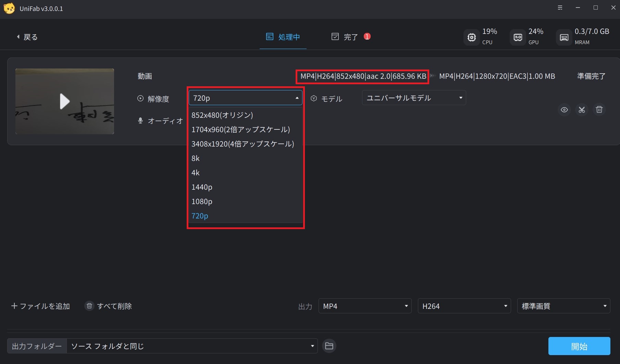Click the モデル cube icon
The width and height of the screenshot is (620, 364).
[314, 99]
